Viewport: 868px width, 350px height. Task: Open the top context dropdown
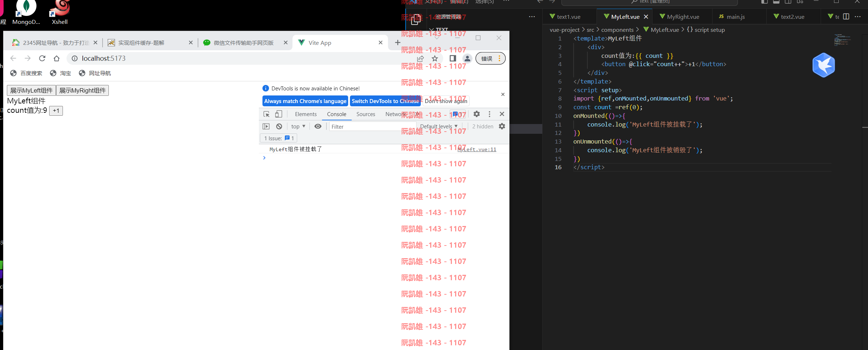point(298,127)
